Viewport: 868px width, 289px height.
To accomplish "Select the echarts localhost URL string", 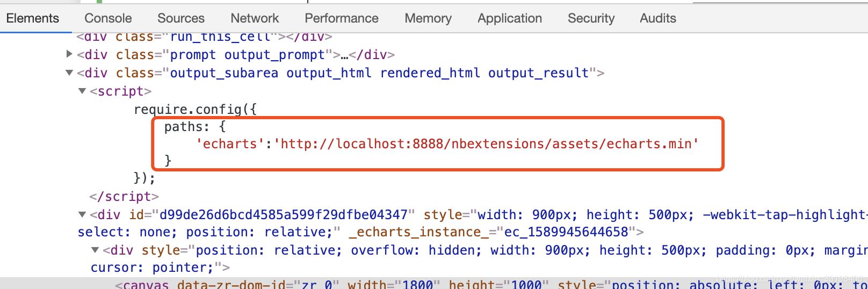I will [x=486, y=144].
